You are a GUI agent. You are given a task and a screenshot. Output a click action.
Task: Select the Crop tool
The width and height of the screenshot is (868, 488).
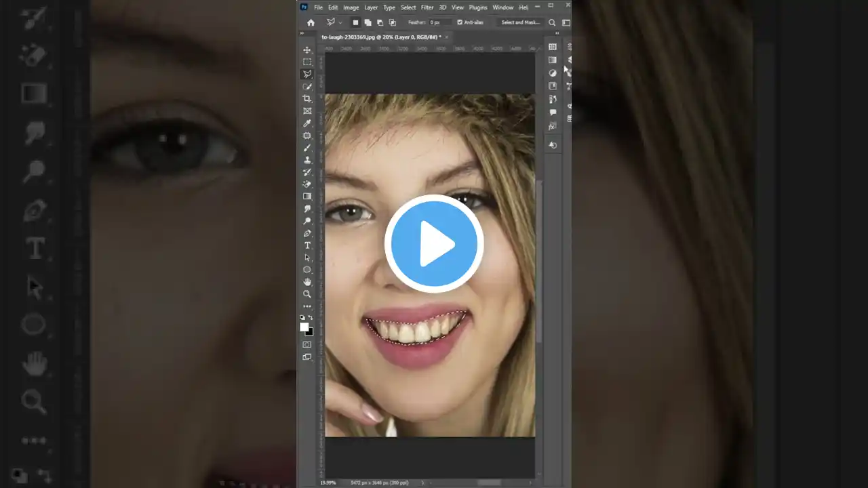click(x=307, y=99)
